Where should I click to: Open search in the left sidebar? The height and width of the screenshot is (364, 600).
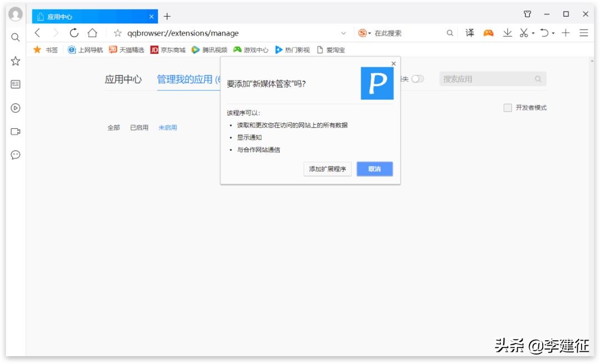coord(15,38)
